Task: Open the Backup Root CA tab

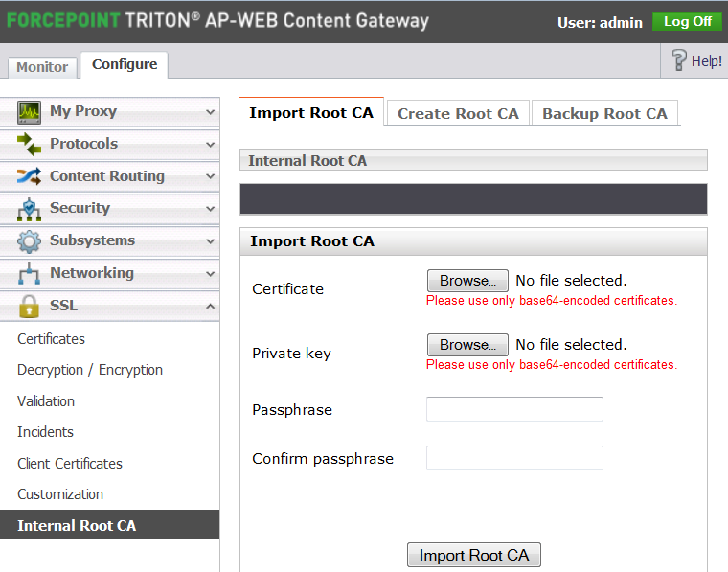Action: (604, 113)
